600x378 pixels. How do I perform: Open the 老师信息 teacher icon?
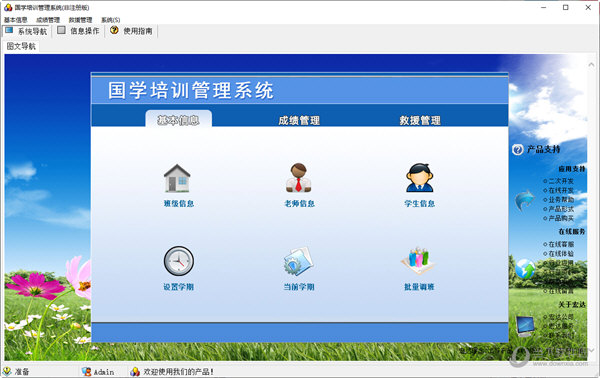(298, 178)
